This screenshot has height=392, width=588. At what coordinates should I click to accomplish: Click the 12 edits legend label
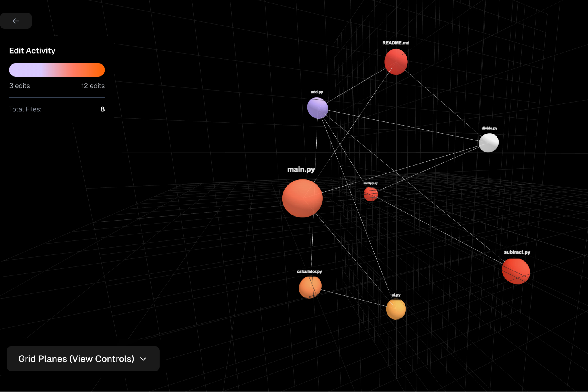93,86
